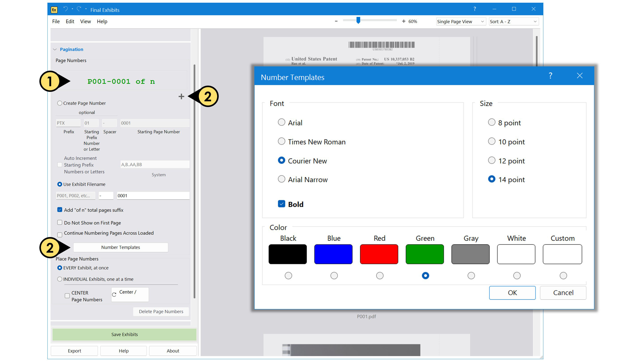644x361 pixels.
Task: Click the Number Templates dialog help icon
Action: [550, 76]
